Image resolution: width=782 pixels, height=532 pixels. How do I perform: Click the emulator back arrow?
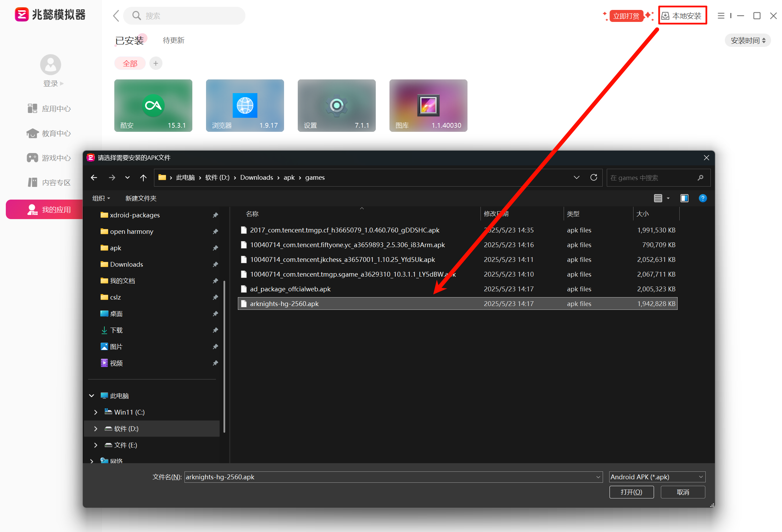coord(116,16)
